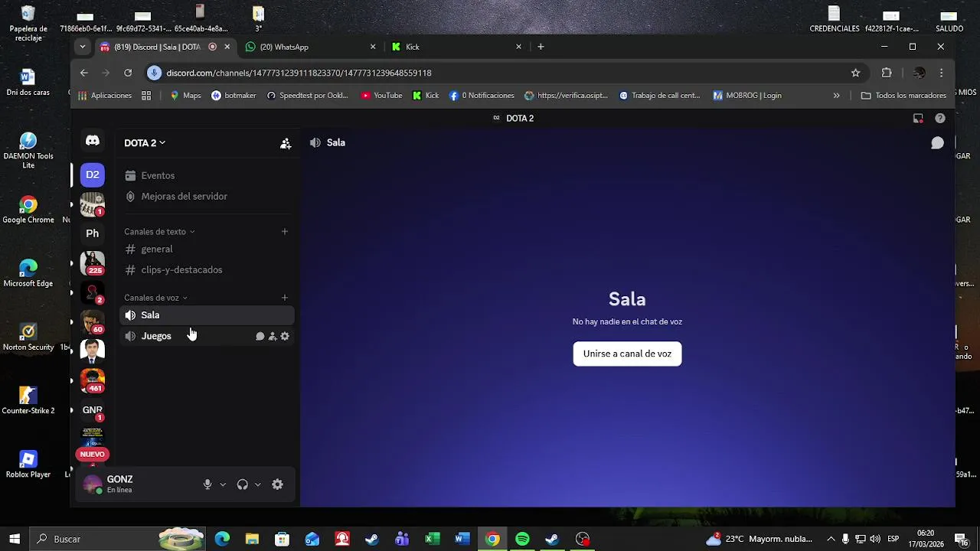Open Chrome tab search dropdown
980x551 pixels.
click(x=82, y=47)
